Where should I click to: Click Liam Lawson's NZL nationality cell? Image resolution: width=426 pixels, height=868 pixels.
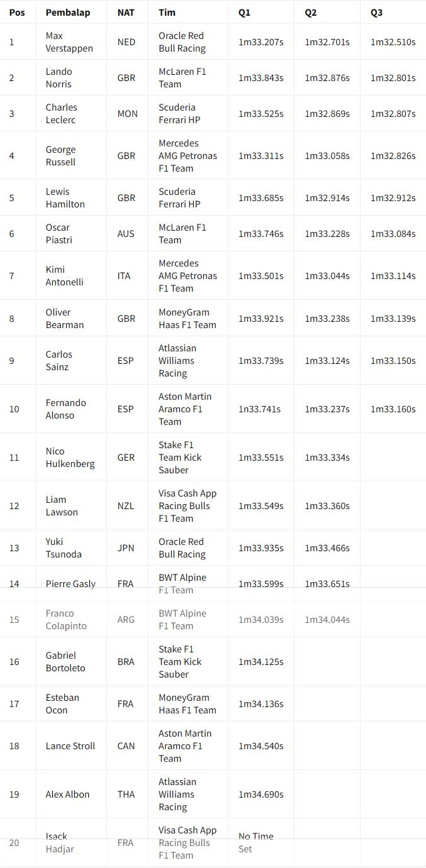point(126,506)
